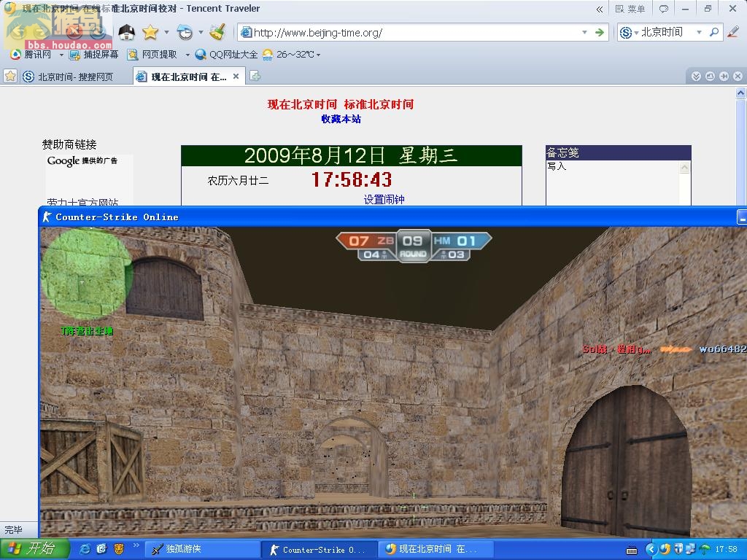Expand hidden tray icons arrow
The height and width of the screenshot is (560, 747).
coord(651,550)
